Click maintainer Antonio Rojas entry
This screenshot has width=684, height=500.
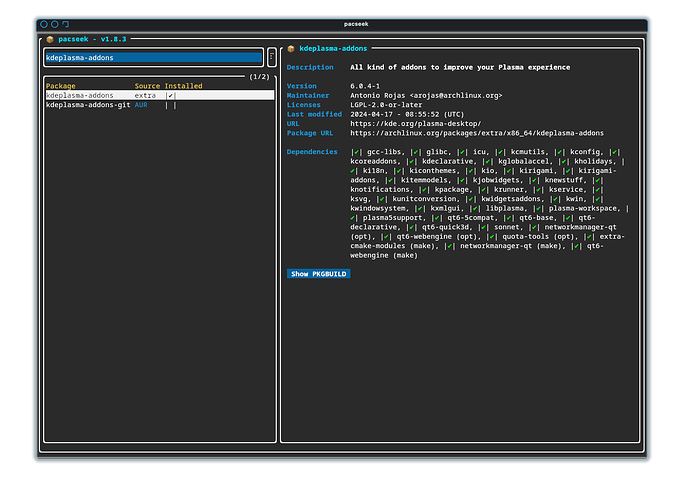pyautogui.click(x=426, y=96)
